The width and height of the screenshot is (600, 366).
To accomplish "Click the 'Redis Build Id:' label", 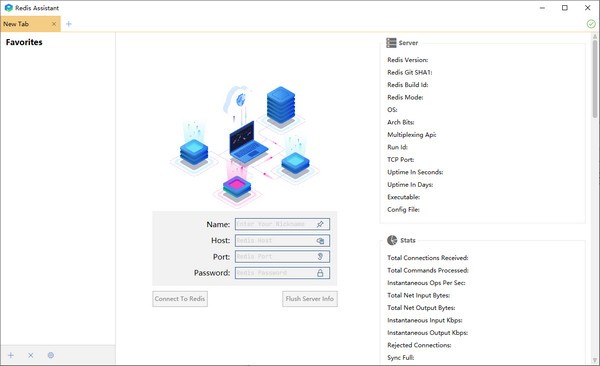I will (x=408, y=85).
